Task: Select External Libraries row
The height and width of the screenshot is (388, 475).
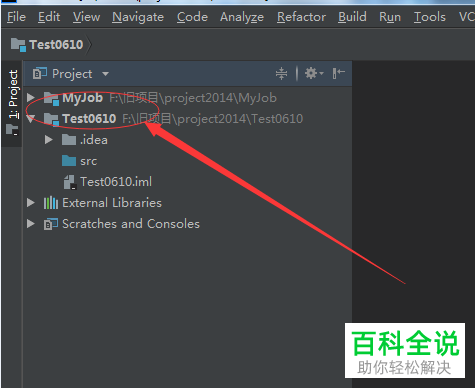Action: coord(187,203)
